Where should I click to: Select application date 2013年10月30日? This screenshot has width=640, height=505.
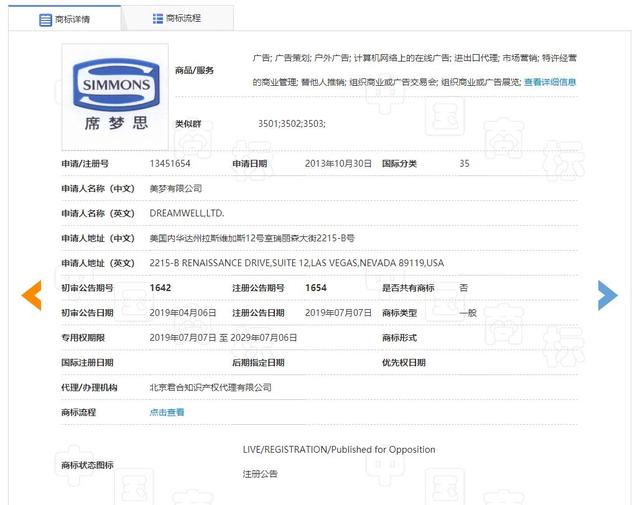click(338, 164)
